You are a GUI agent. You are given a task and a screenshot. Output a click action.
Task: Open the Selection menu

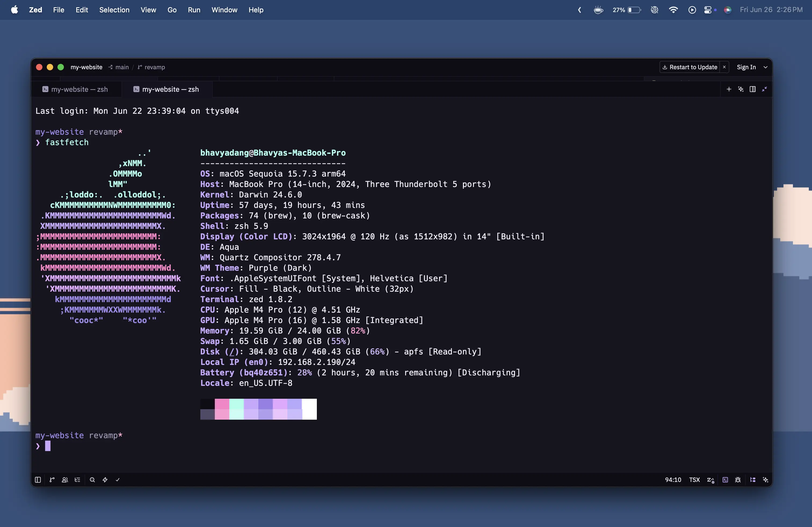click(114, 10)
